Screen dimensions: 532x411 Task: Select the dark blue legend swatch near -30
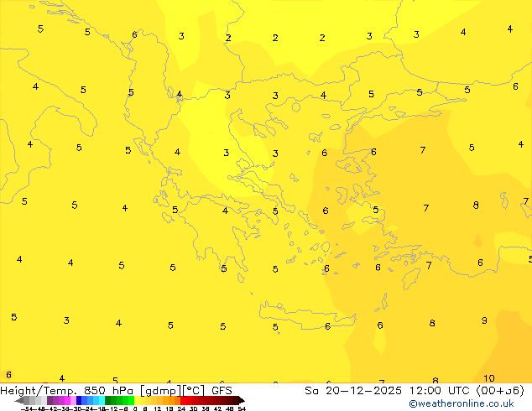(79, 400)
